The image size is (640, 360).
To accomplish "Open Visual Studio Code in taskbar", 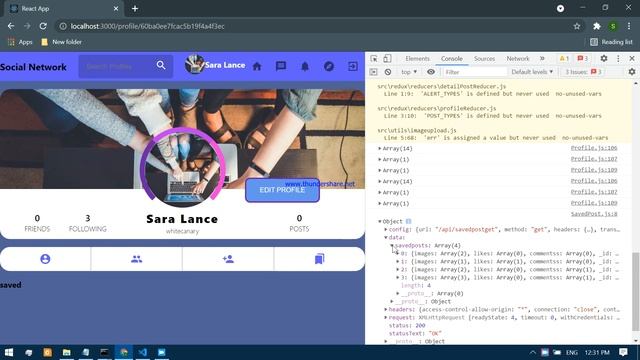I will point(142,352).
